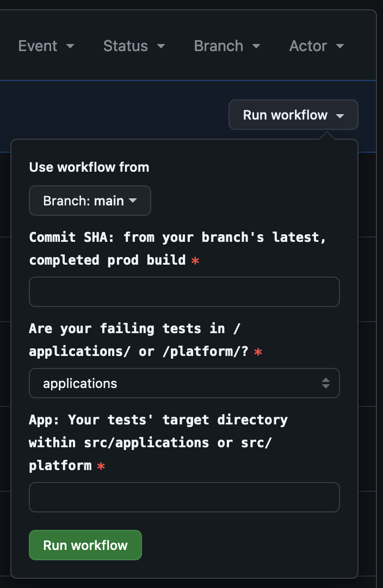383x588 pixels.
Task: Click inside the App target directory input field
Action: pyautogui.click(x=184, y=497)
